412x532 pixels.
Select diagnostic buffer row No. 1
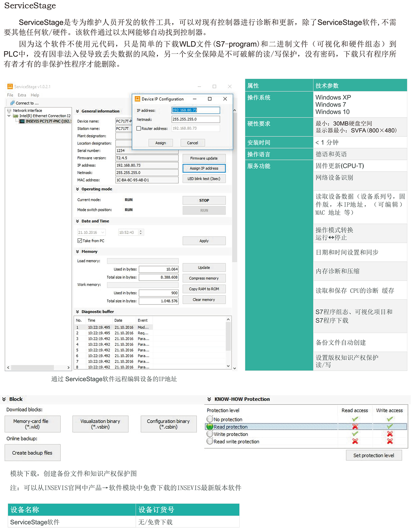pyautogui.click(x=113, y=327)
